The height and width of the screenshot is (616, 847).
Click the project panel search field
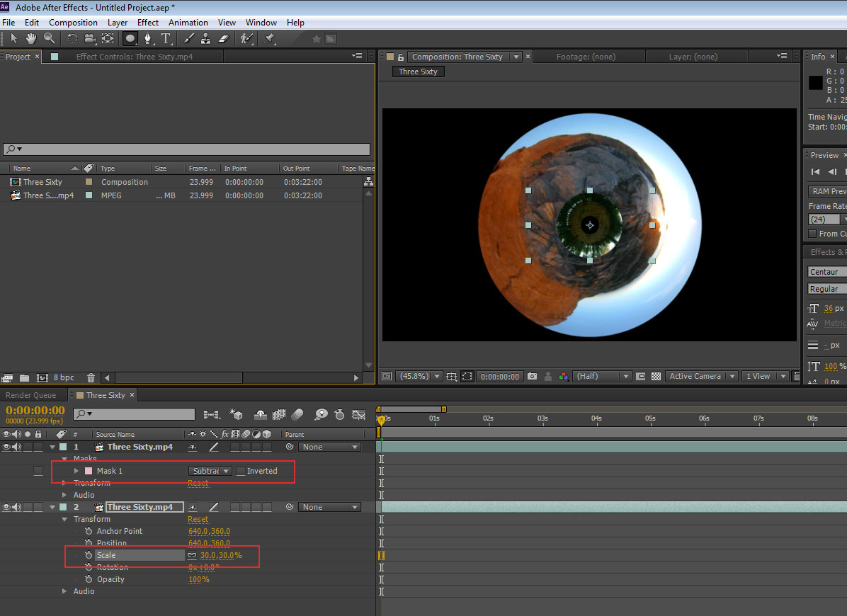pos(186,149)
